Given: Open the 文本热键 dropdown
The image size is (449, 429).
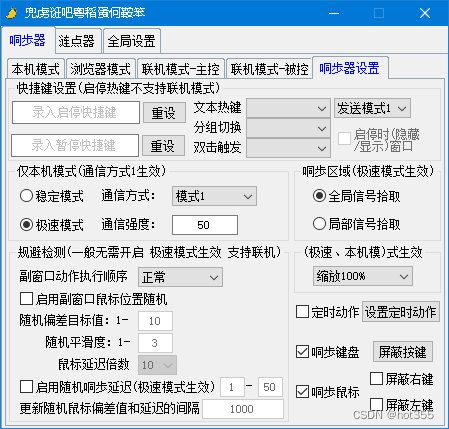Looking at the screenshot, I should 288,108.
